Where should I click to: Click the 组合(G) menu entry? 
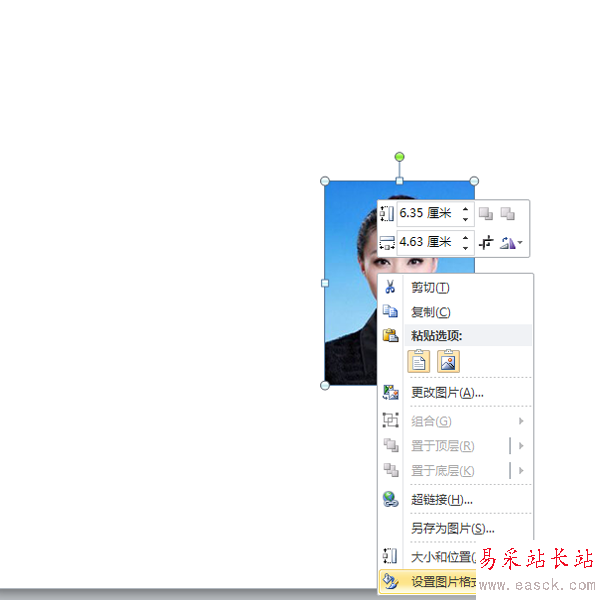pyautogui.click(x=455, y=421)
